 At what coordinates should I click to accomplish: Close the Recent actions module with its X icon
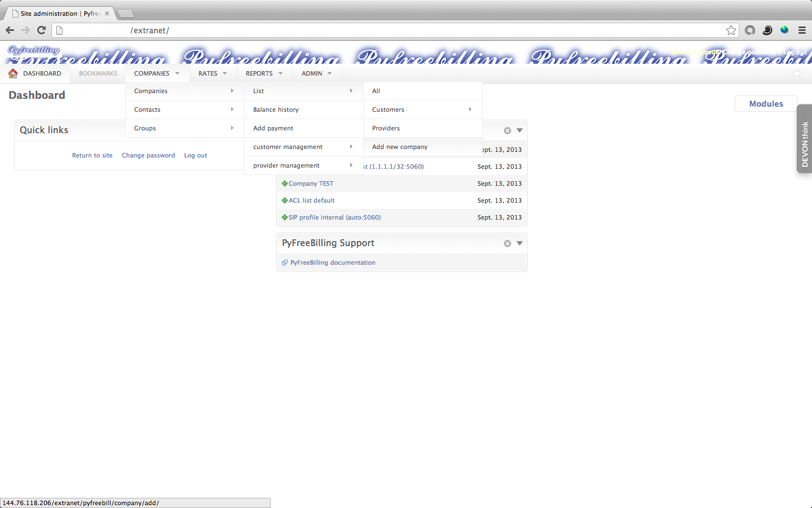point(507,130)
